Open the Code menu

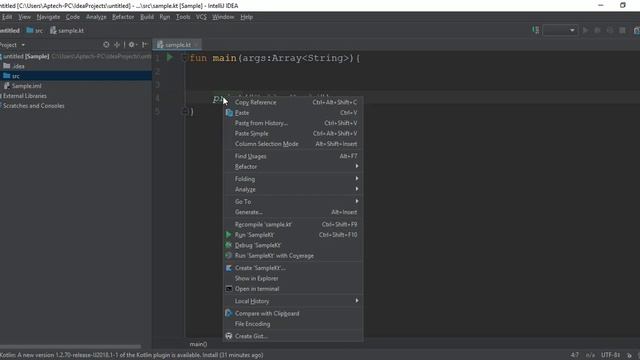point(73,17)
